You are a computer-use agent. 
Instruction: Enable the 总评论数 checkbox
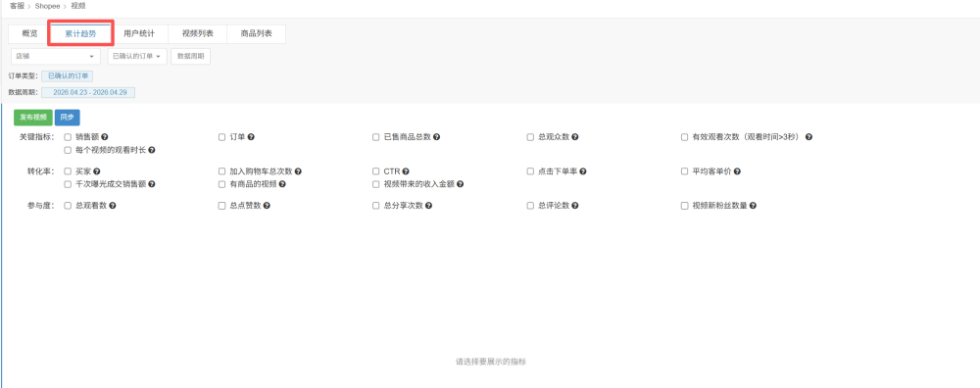coord(530,206)
